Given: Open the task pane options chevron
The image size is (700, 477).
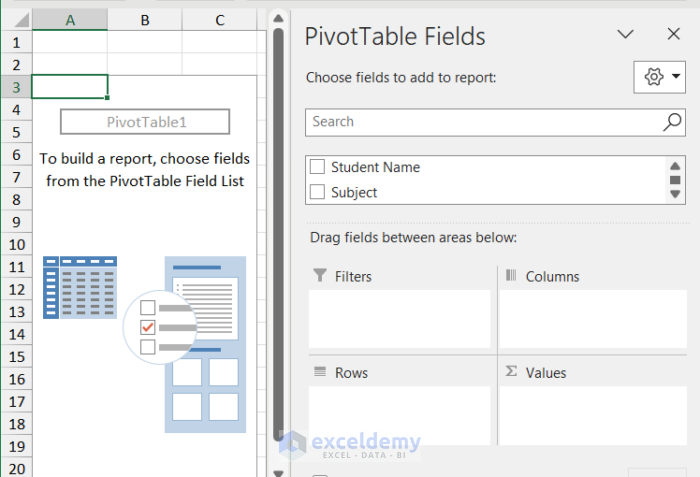Looking at the screenshot, I should pos(626,35).
